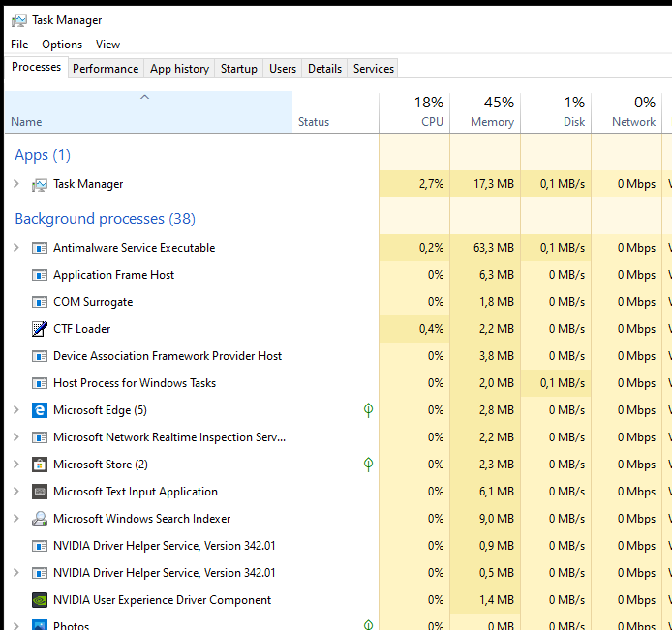Expand the Microsoft Edge (5) process group

[16, 410]
